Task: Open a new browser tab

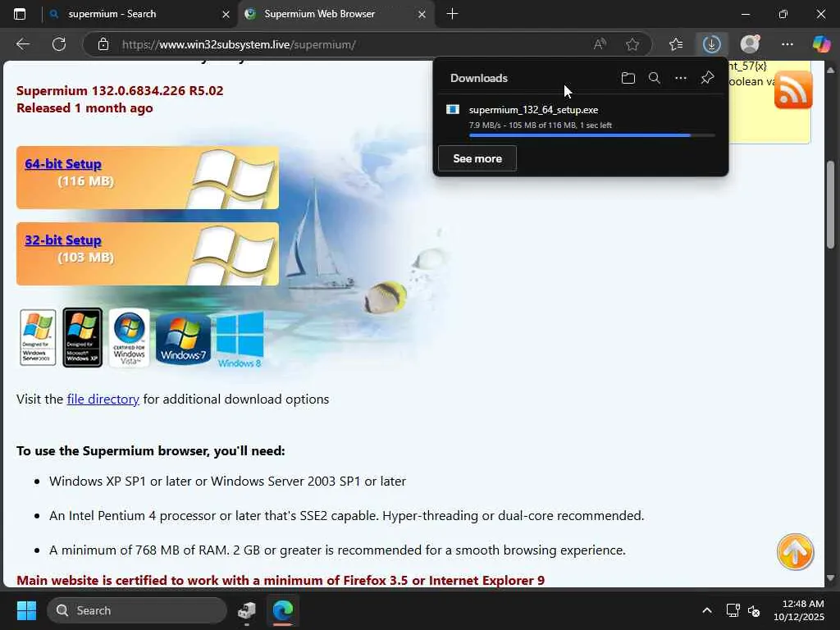Action: click(x=452, y=14)
